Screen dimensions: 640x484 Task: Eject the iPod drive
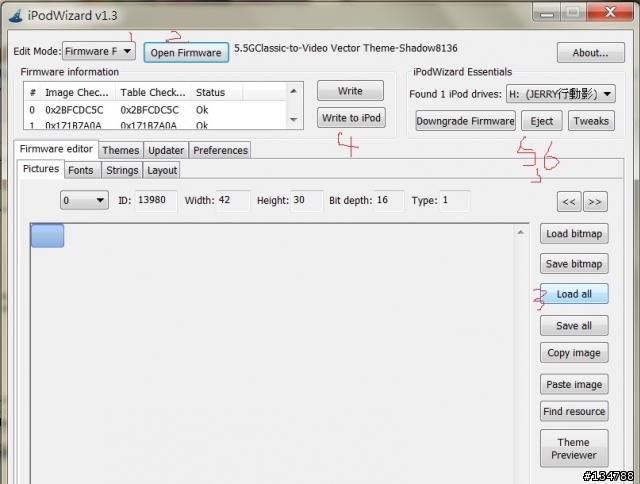[542, 121]
